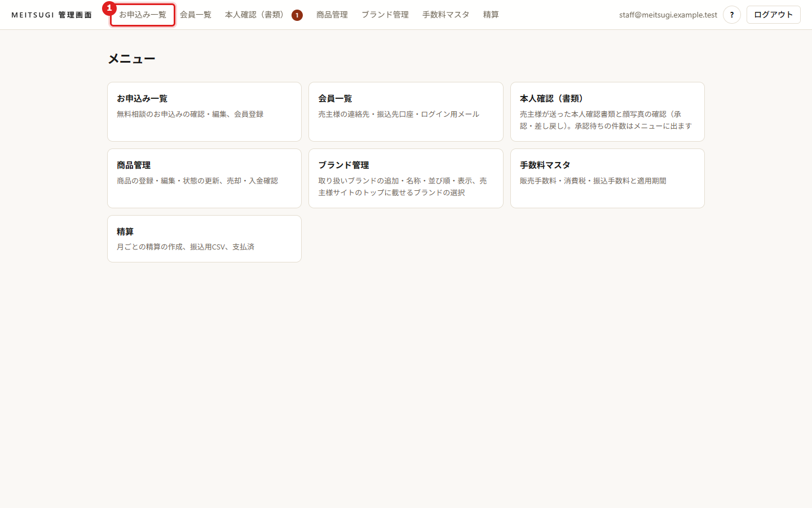Click description 無料相談のお申込みの確認・編集、会員登録
The height and width of the screenshot is (508, 812).
click(x=190, y=114)
